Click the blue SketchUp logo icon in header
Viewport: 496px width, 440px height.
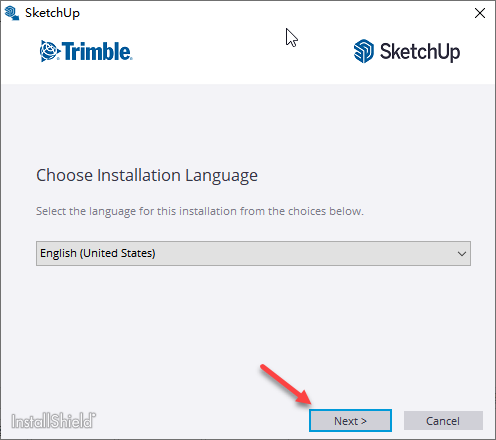(x=364, y=51)
